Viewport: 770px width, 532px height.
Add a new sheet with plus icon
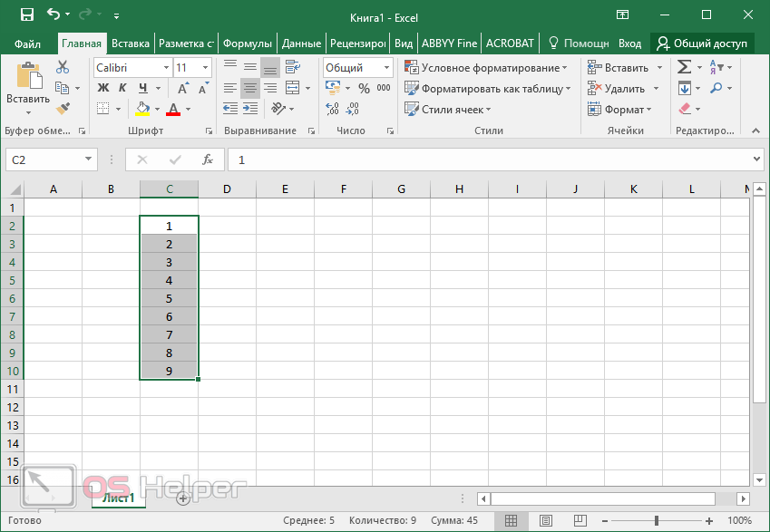[183, 498]
